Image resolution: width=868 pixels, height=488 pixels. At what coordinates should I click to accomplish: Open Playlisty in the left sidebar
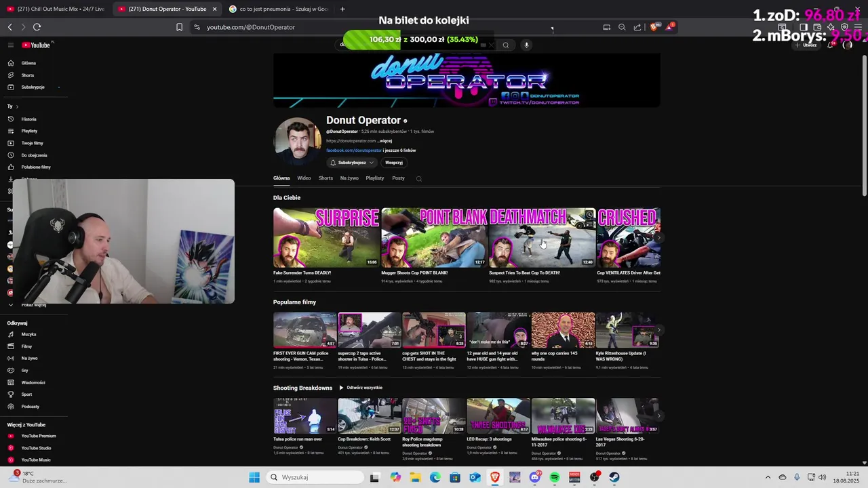29,131
